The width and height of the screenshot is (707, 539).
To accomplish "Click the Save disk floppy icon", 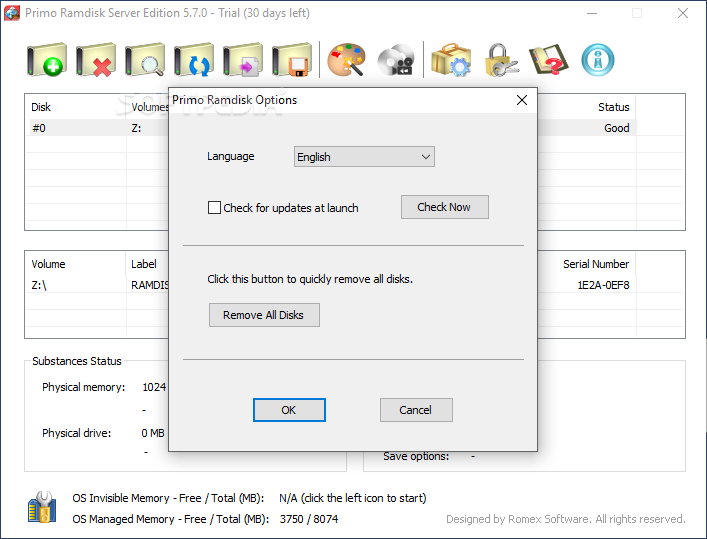I will pos(292,60).
